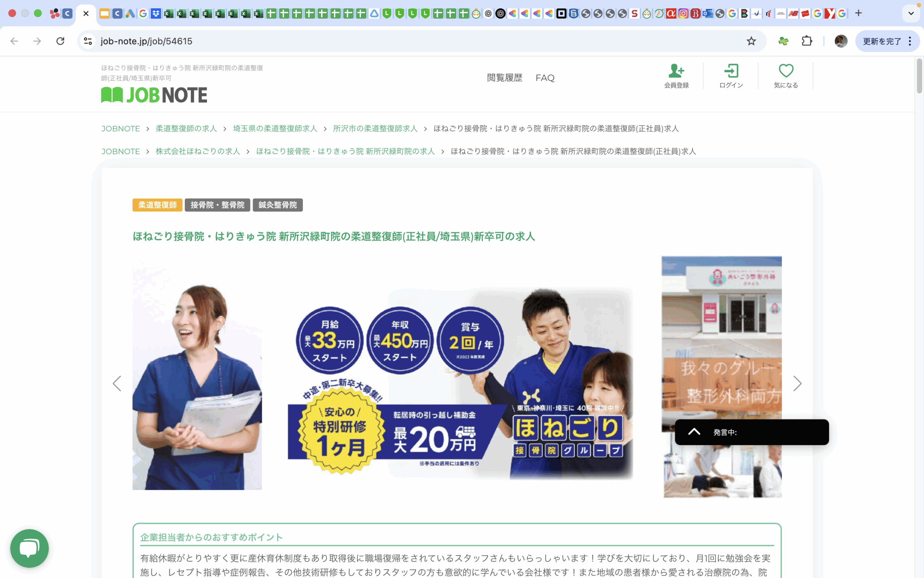Image resolution: width=924 pixels, height=578 pixels.
Task: Open 所沢市の柔道整復師求人 breadcrumb link
Action: (x=375, y=129)
